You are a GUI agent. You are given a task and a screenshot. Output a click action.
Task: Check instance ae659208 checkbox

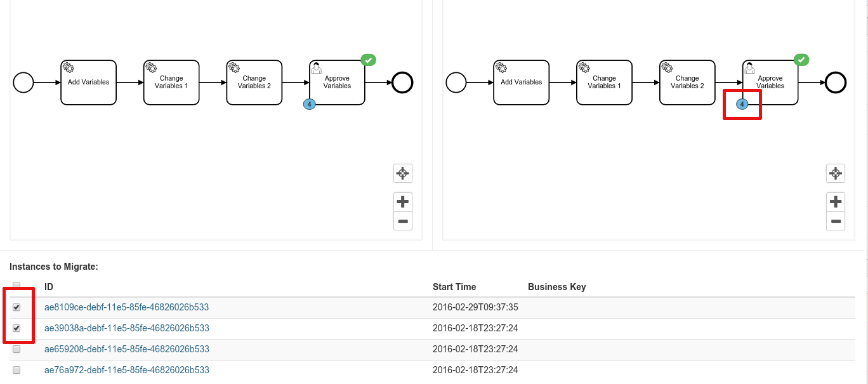point(16,349)
